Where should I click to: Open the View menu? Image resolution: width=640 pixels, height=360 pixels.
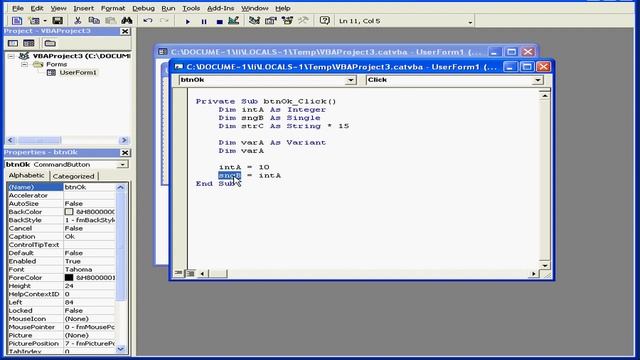[58, 8]
